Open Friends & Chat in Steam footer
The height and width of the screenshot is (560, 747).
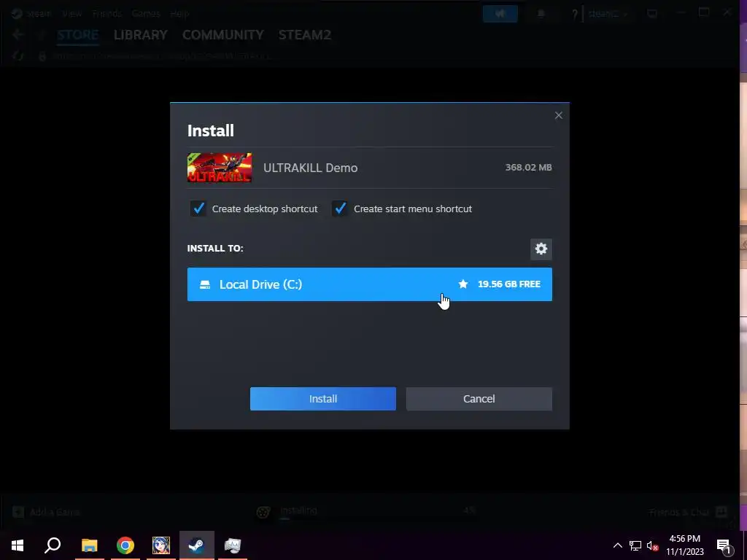tap(688, 512)
